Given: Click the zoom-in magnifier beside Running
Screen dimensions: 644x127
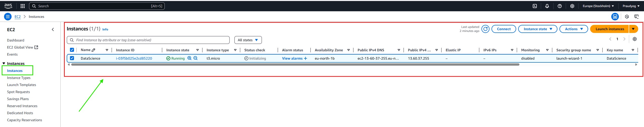Looking at the screenshot, I should click(x=190, y=58).
